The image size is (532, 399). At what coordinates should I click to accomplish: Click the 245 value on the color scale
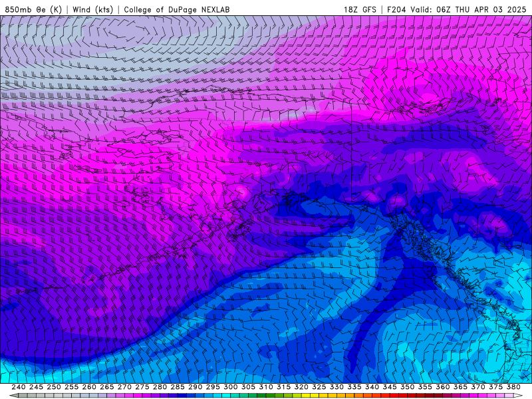click(36, 387)
